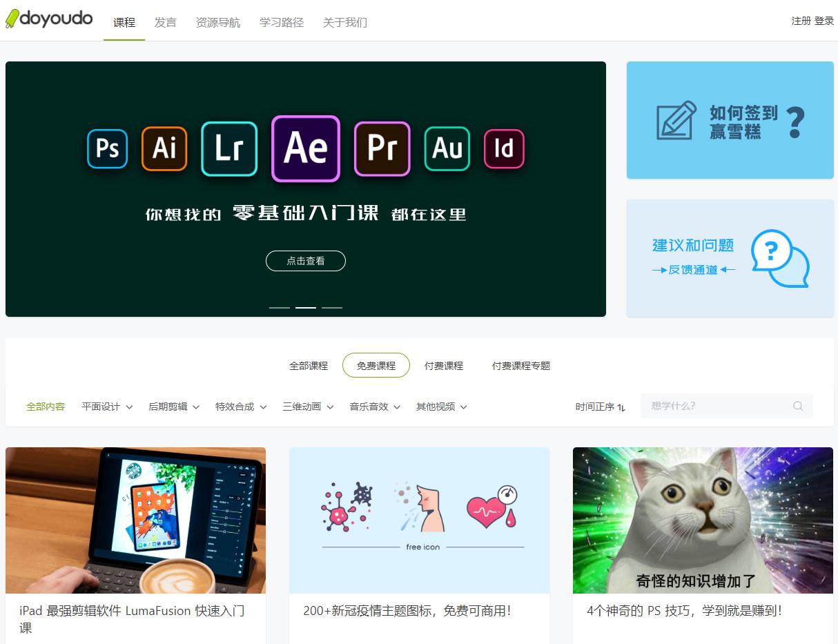Open the 资源导航 navigation tab
This screenshot has width=838, height=644.
tap(218, 21)
